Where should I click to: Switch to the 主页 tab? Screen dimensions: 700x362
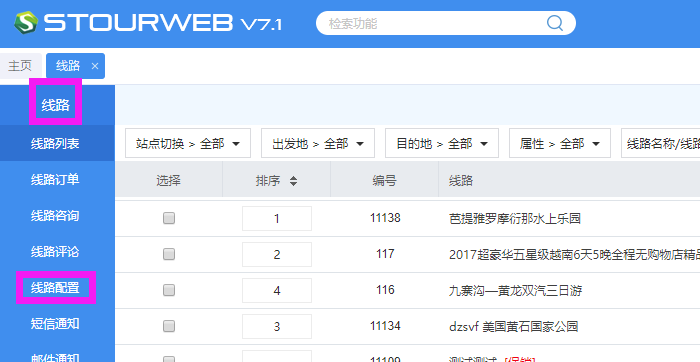pos(20,66)
